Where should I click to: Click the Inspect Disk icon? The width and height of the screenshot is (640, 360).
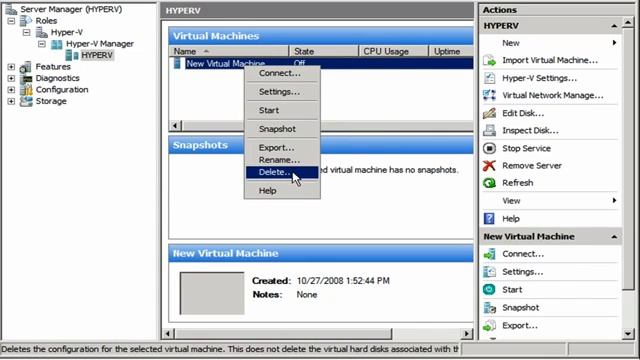pos(489,131)
